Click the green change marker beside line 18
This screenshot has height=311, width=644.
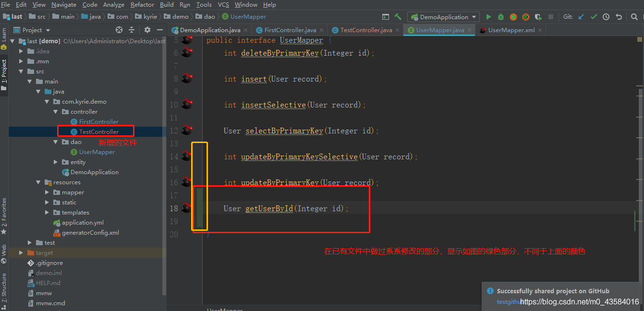coord(199,207)
